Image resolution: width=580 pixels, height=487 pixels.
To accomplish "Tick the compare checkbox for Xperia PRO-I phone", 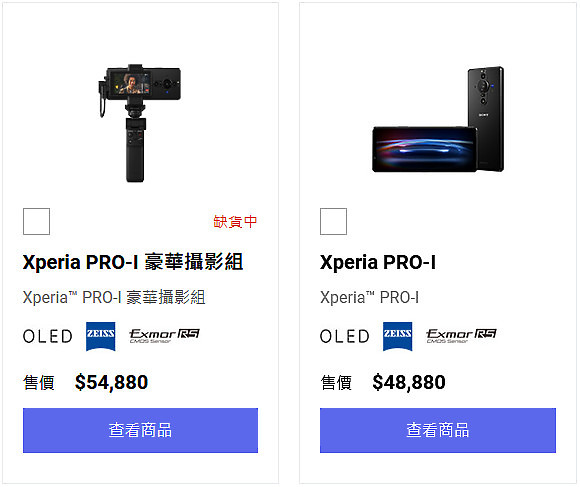I will (x=333, y=221).
